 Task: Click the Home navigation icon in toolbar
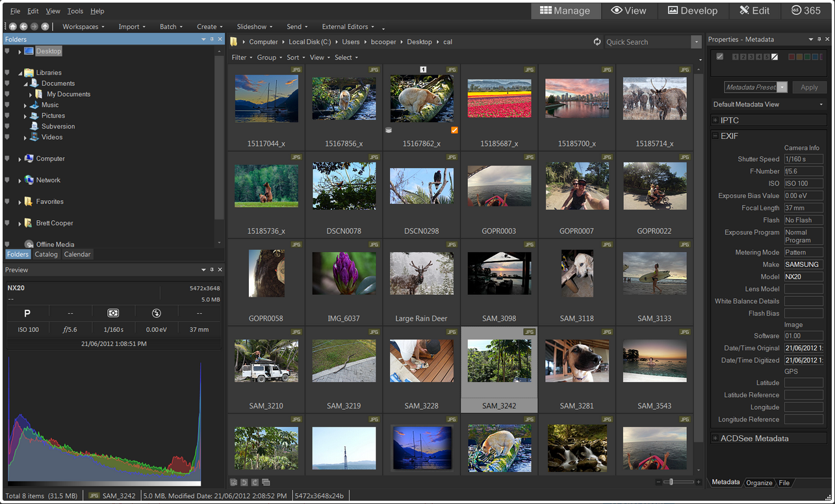click(13, 27)
